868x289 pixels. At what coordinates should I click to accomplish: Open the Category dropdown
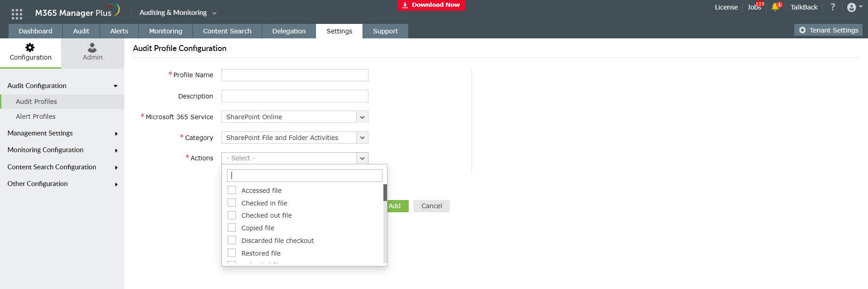[x=295, y=138]
